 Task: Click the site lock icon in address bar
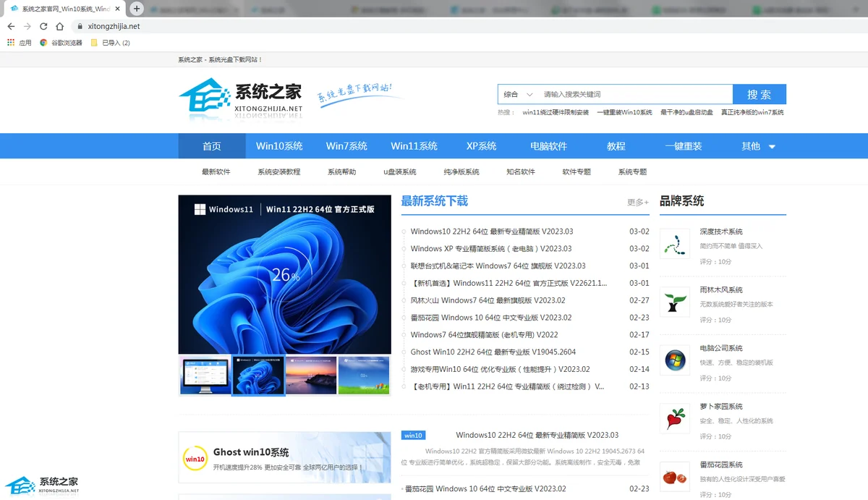[80, 26]
